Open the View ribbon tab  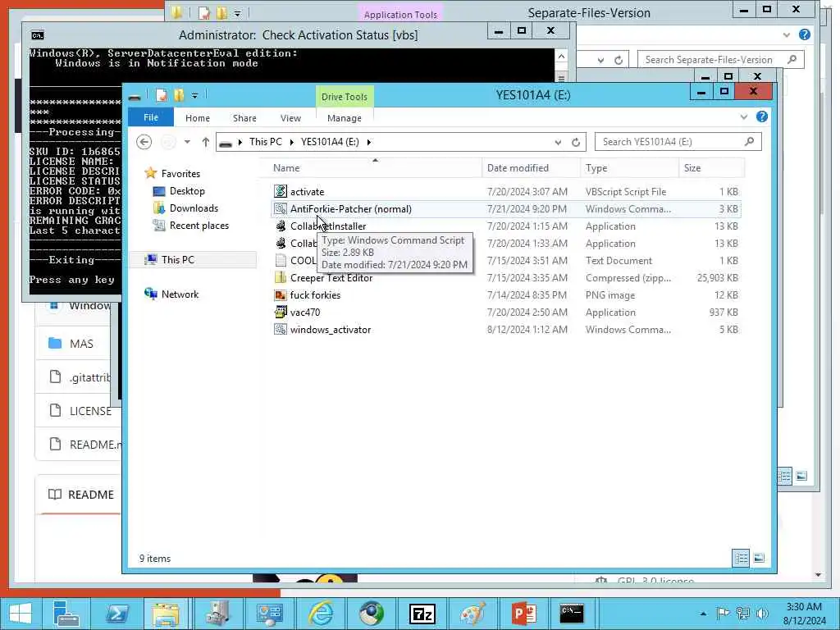tap(290, 118)
